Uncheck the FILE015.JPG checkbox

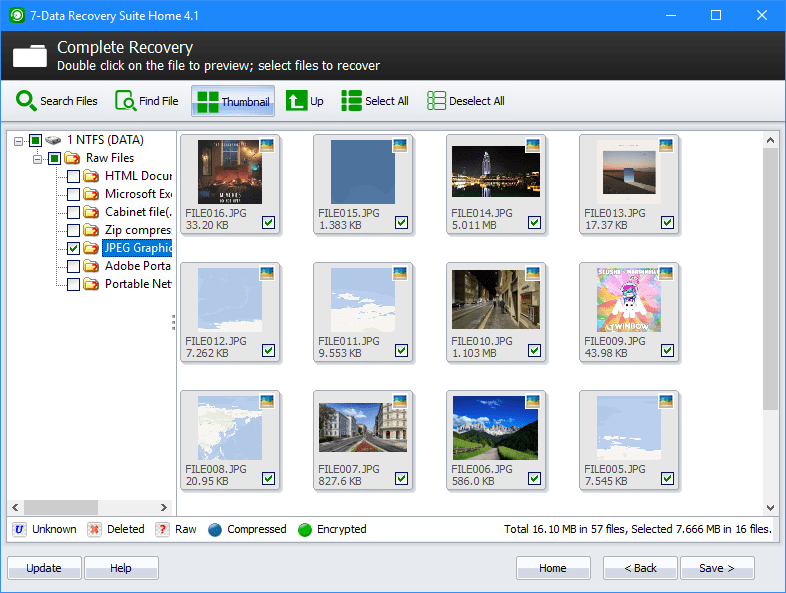(x=402, y=222)
